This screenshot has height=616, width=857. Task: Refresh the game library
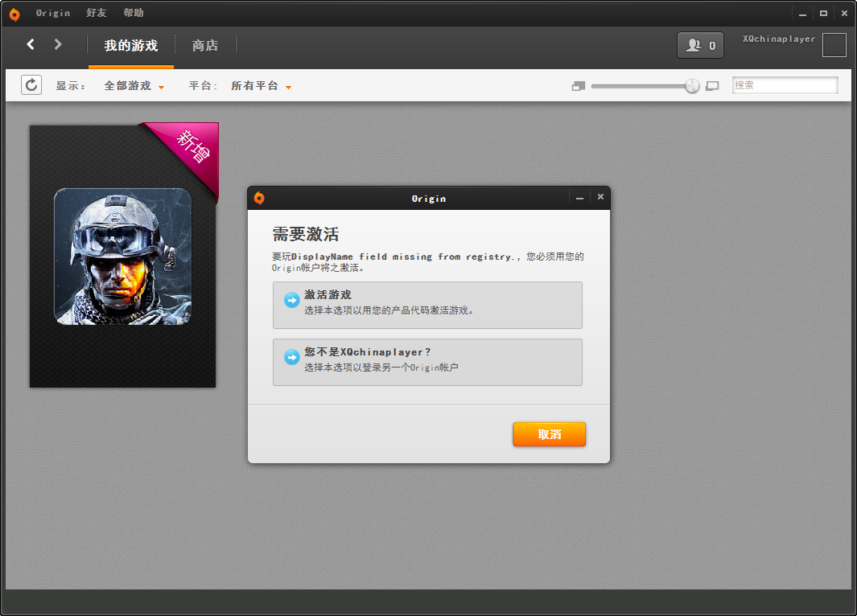[31, 85]
